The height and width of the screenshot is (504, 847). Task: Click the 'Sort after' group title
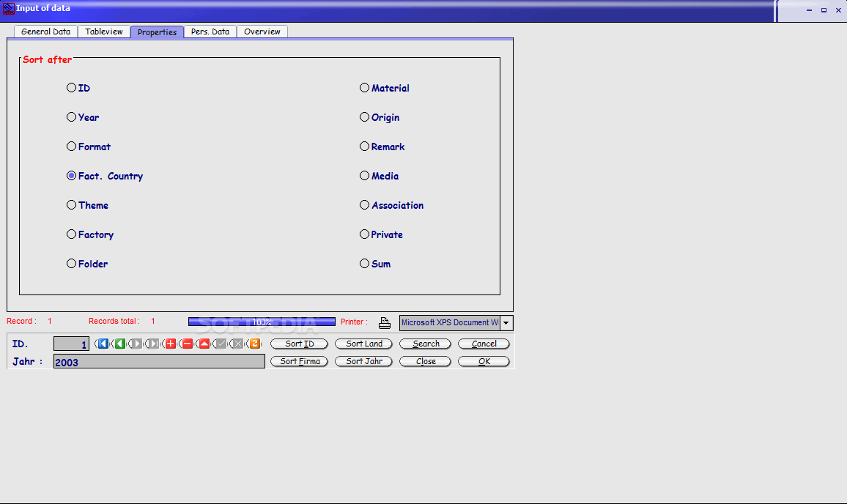(47, 59)
